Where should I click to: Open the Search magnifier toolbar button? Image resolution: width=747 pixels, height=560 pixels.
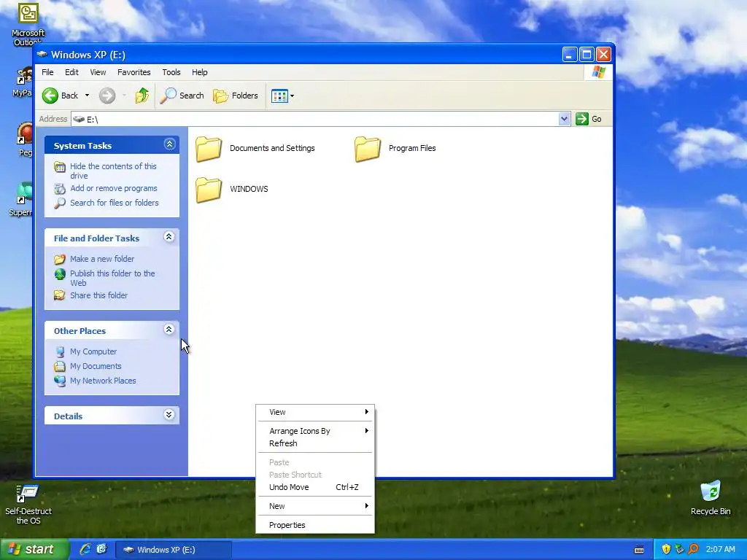(182, 96)
